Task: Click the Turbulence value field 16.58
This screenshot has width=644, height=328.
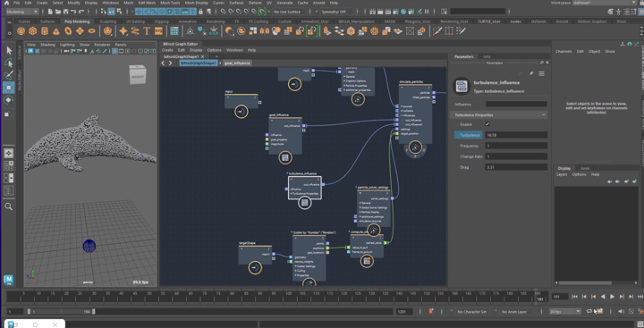Action: coord(516,135)
